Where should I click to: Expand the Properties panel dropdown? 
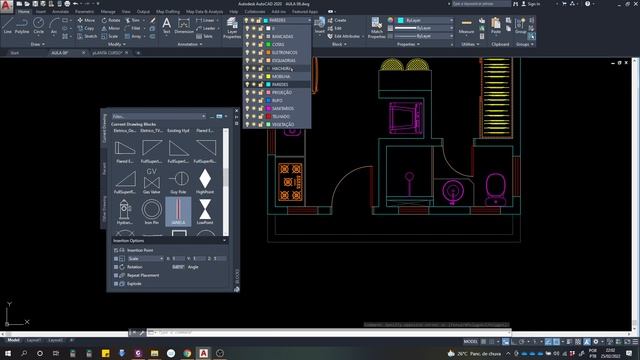408,44
